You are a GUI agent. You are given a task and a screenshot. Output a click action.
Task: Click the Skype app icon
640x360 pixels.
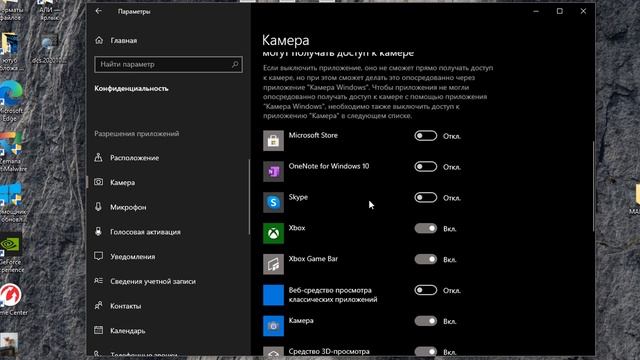273,202
